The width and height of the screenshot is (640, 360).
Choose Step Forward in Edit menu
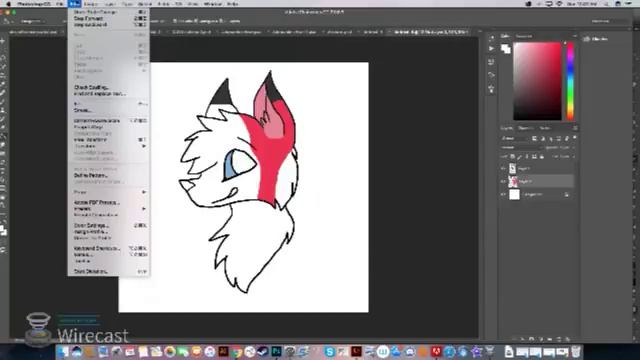[x=109, y=18]
